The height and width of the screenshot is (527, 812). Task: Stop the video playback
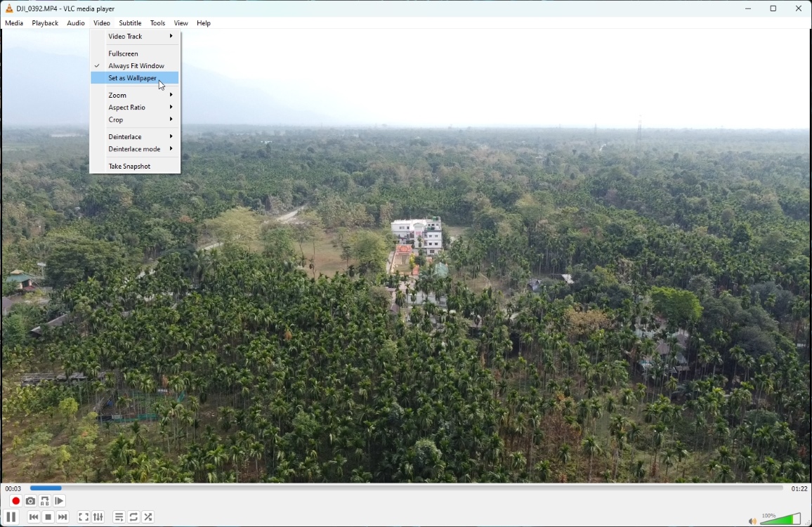coord(48,518)
